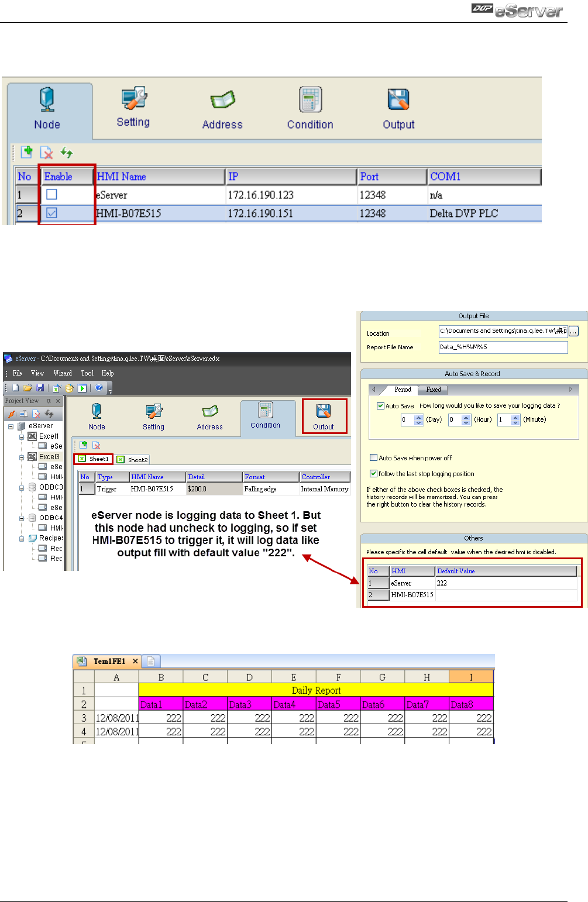Image resolution: width=588 pixels, height=902 pixels.
Task: Select the yellow Daily Report header cell
Action: click(316, 690)
